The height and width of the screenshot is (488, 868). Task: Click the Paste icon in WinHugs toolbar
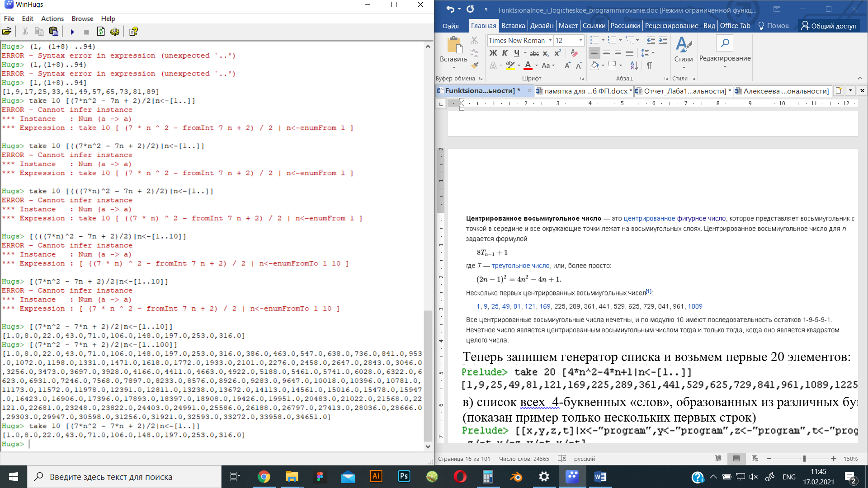coord(53,32)
